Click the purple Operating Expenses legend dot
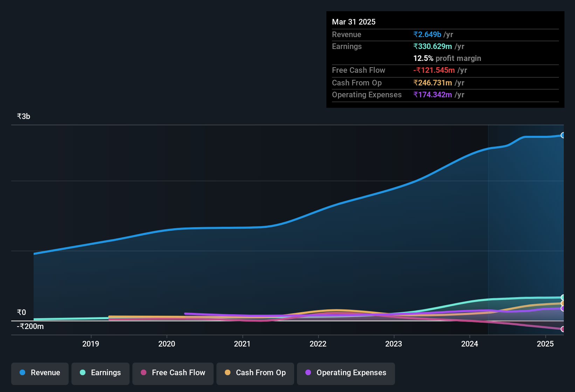The width and height of the screenshot is (575, 392). point(308,373)
